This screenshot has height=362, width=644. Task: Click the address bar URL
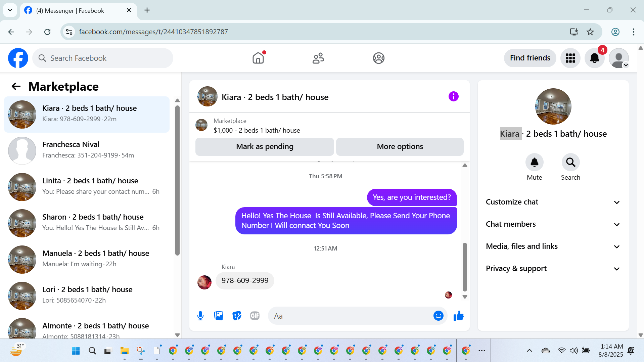(x=153, y=32)
